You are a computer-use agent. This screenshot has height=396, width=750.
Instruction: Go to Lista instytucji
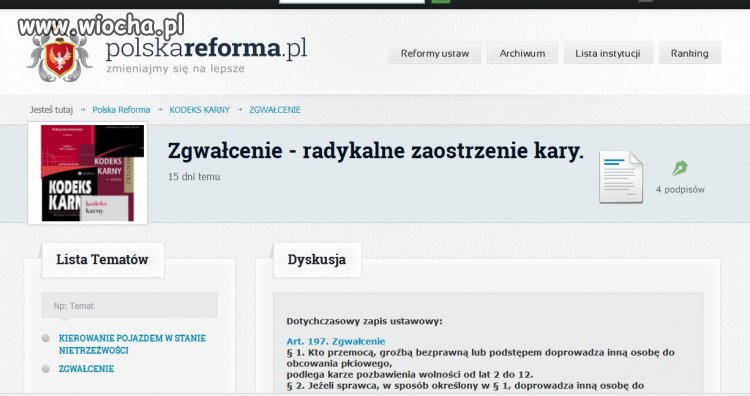click(x=607, y=53)
